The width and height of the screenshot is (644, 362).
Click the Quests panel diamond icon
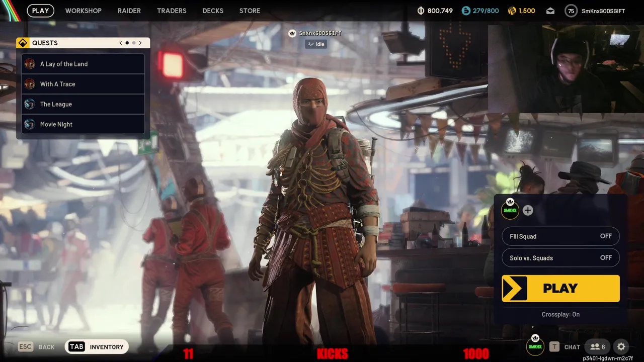[x=23, y=43]
